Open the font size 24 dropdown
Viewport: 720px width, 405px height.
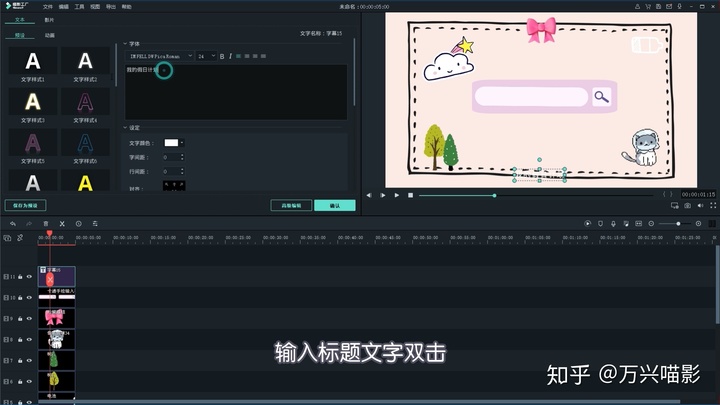click(206, 56)
